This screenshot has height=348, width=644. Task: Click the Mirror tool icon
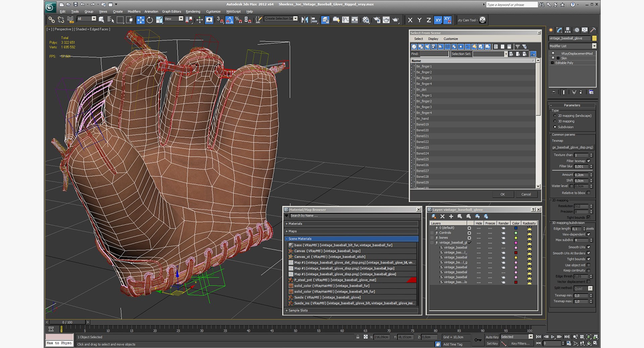(x=305, y=20)
